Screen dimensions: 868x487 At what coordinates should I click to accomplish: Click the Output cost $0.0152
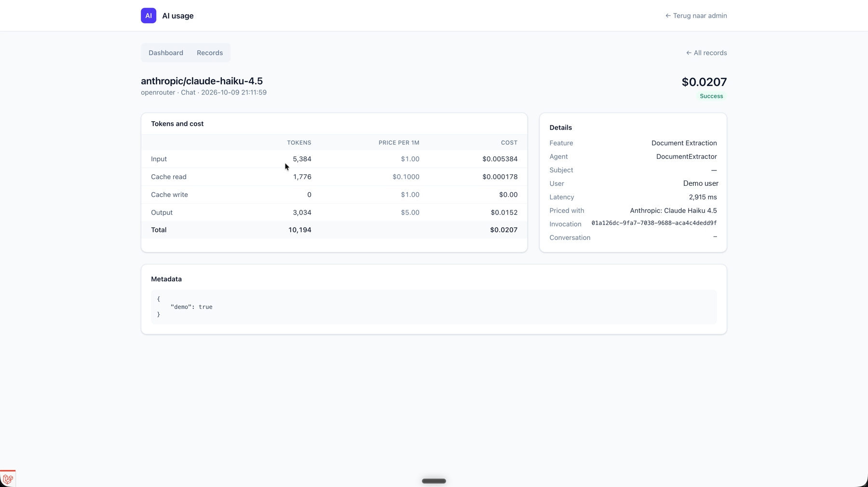[504, 212]
